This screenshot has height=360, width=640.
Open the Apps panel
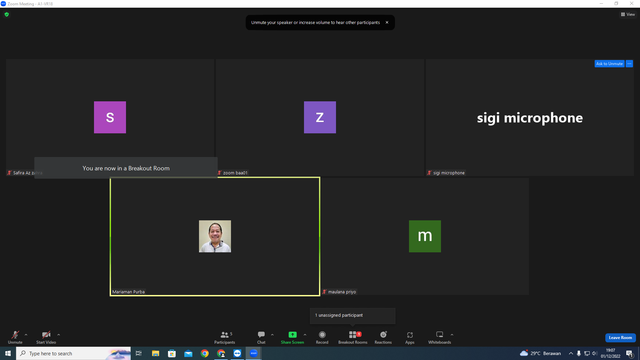click(x=410, y=337)
